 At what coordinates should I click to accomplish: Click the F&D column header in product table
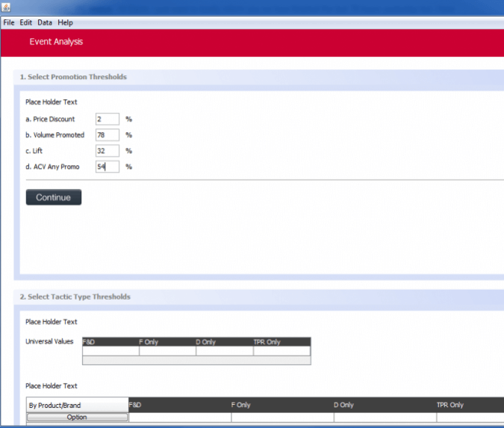[x=180, y=405]
